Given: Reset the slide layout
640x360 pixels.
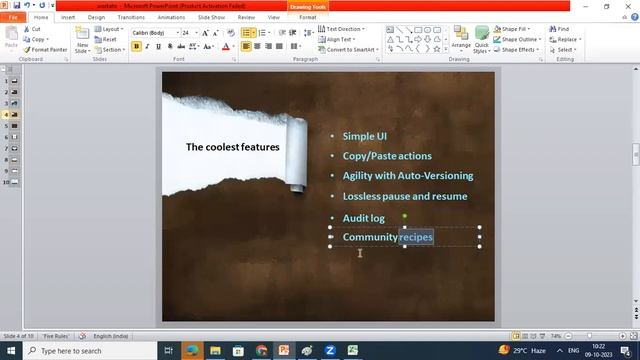Looking at the screenshot, I should click(x=106, y=39).
